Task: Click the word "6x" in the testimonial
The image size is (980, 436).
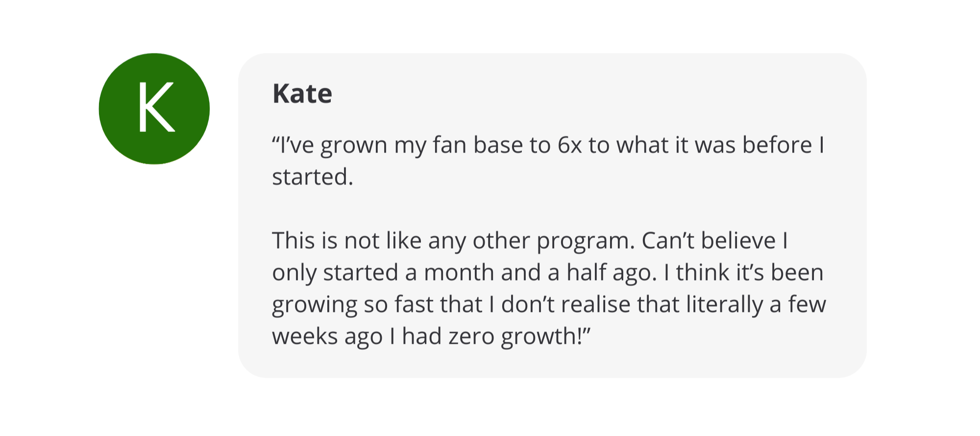Action: pyautogui.click(x=569, y=145)
